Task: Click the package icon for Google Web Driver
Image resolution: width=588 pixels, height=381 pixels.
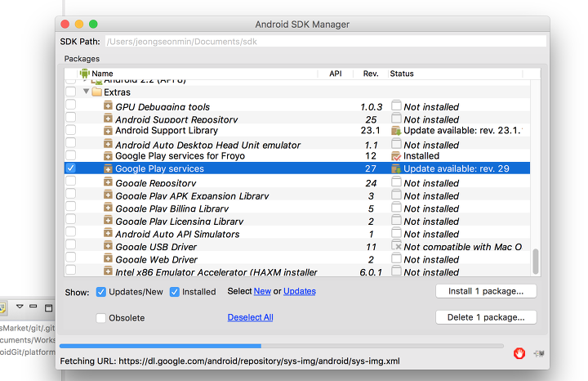Action: coord(108,258)
